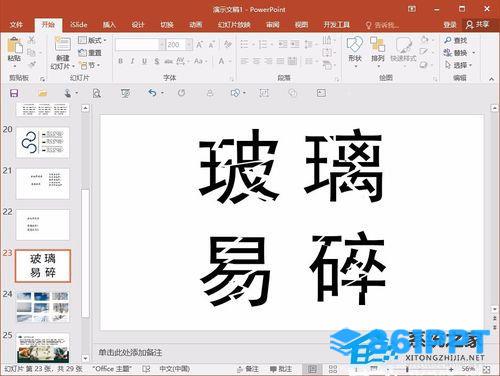Screen dimensions: 500x376
Task: Switch to the 插入 insert tab
Action: pyautogui.click(x=109, y=25)
